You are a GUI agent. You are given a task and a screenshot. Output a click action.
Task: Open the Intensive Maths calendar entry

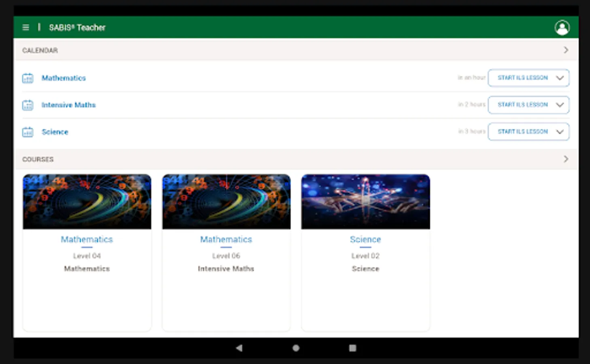click(x=68, y=105)
